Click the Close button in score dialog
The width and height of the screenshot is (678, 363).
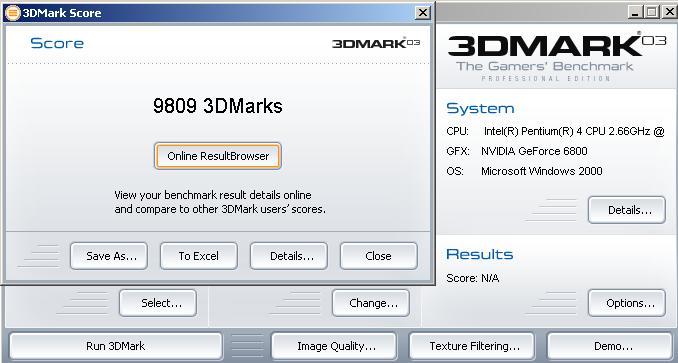point(379,256)
